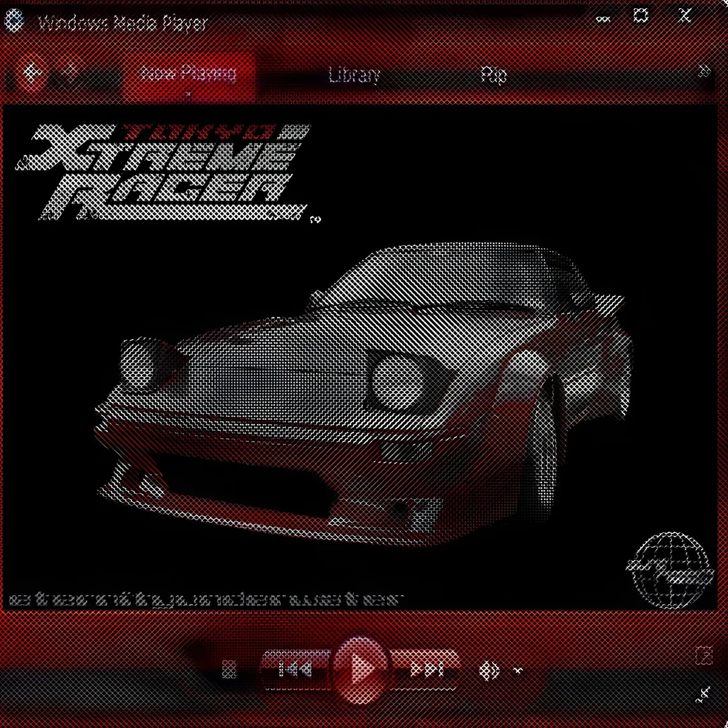Go back with the left navigation arrow
Viewport: 728px width, 728px height.
click(x=32, y=73)
